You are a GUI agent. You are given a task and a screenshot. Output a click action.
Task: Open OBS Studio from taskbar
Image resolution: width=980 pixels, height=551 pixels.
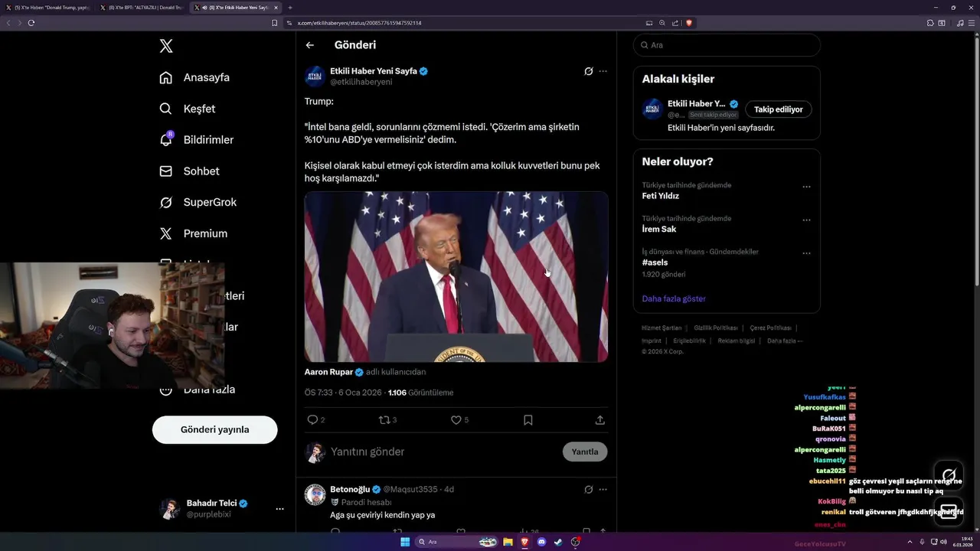pyautogui.click(x=575, y=542)
